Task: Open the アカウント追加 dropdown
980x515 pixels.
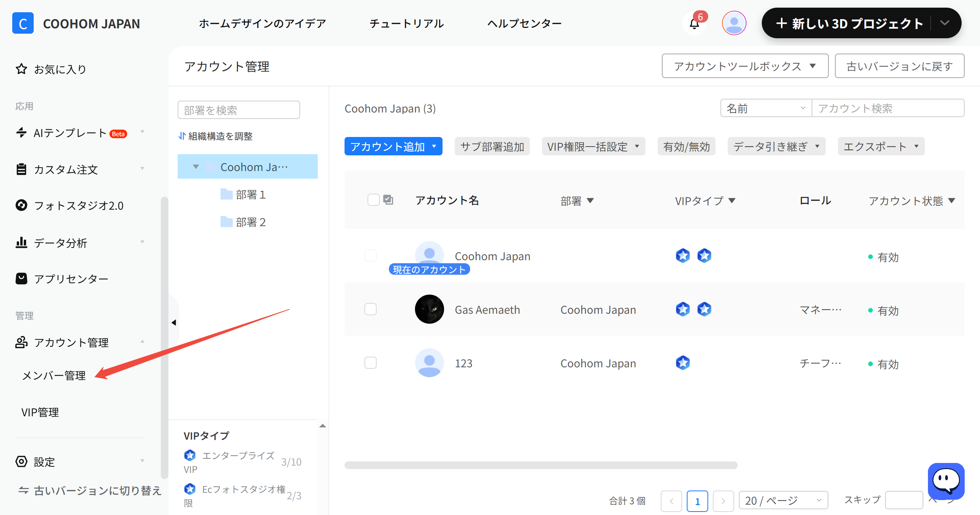Action: pos(394,146)
